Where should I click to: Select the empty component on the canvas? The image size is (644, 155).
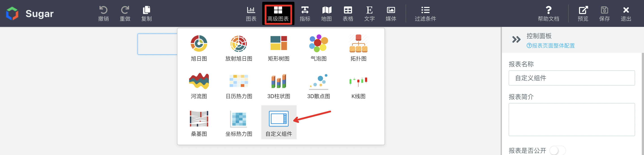[x=158, y=44]
